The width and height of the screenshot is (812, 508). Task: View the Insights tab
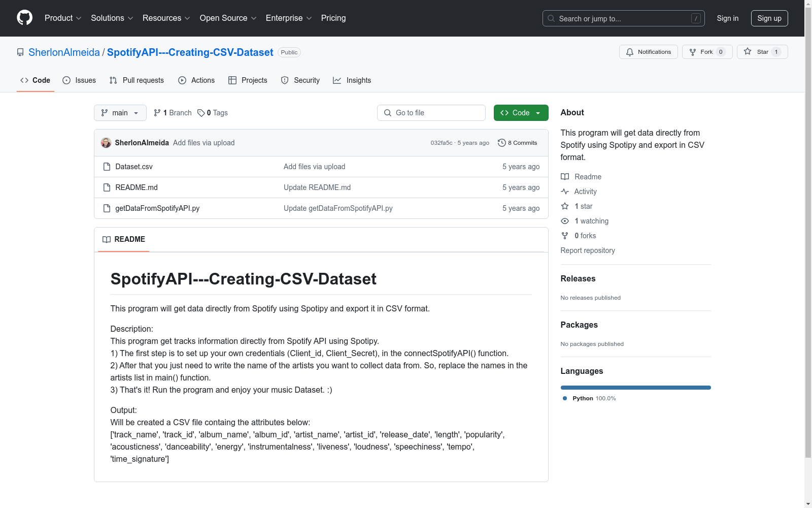point(352,80)
